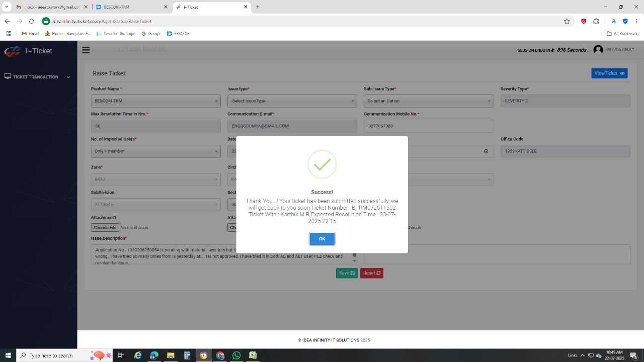
Task: Open the Product Name dropdown
Action: (156, 101)
